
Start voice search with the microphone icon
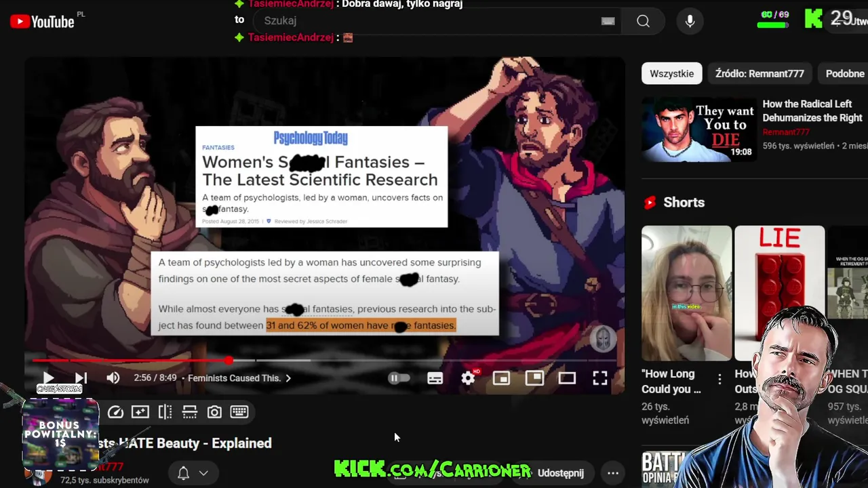click(690, 21)
